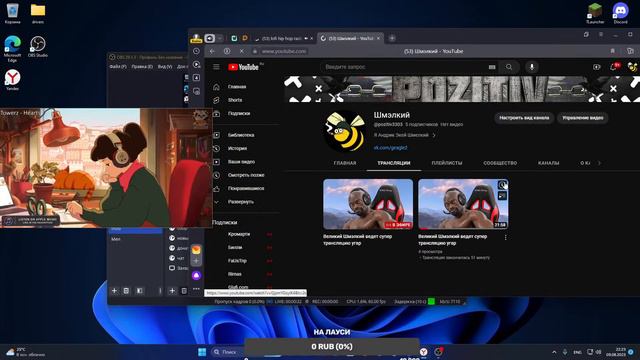The width and height of the screenshot is (640, 360).
Task: Add a source with OBS sources plus button
Action: click(x=172, y=291)
